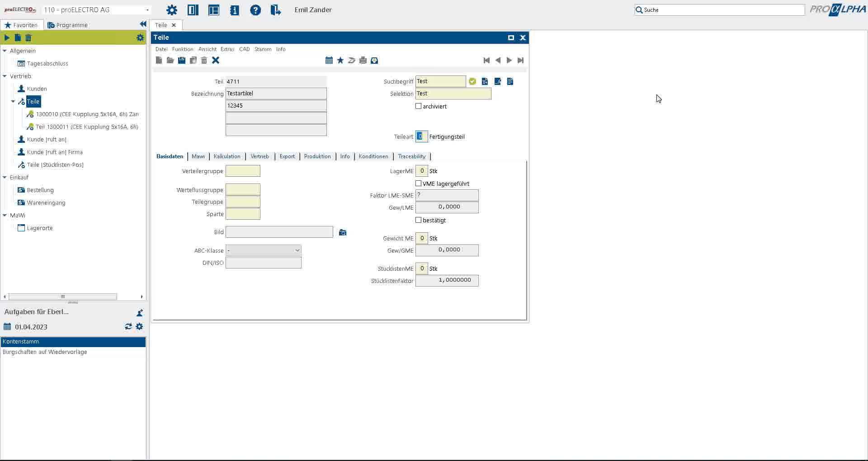Toggle VME lagergeführt checkbox
Image resolution: width=868 pixels, height=461 pixels.
pos(418,183)
